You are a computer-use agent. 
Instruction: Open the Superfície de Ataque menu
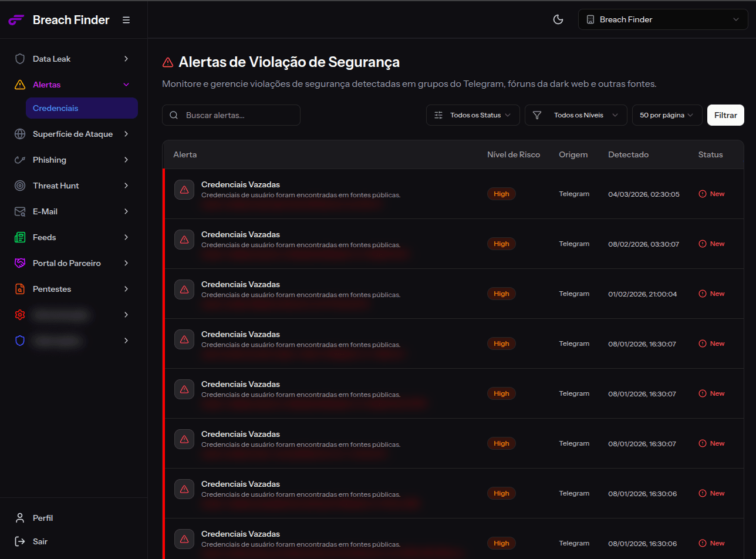pyautogui.click(x=73, y=134)
